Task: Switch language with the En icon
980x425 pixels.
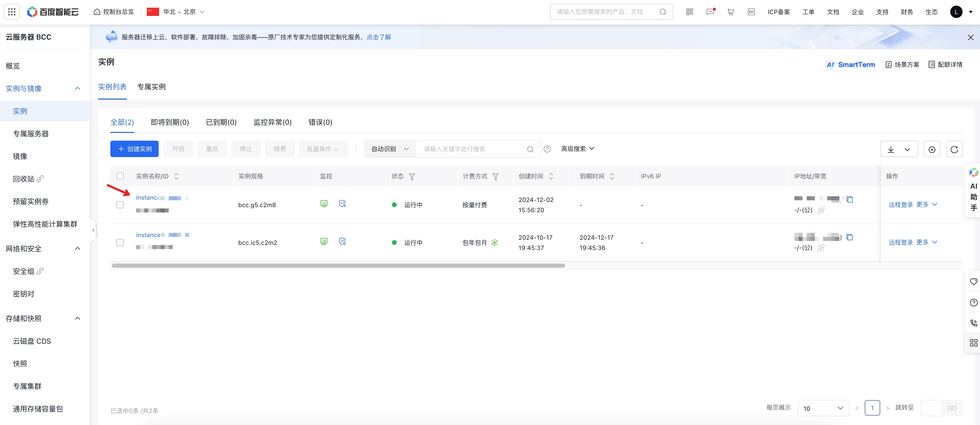Action: coord(751,12)
